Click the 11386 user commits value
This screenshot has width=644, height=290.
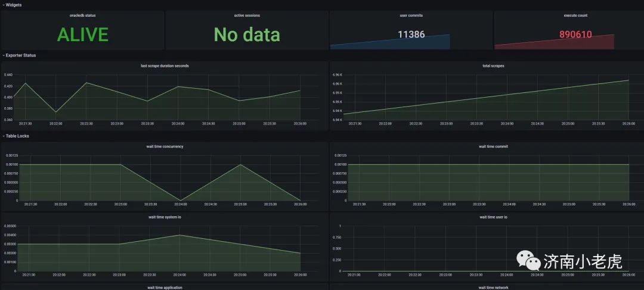click(x=411, y=35)
